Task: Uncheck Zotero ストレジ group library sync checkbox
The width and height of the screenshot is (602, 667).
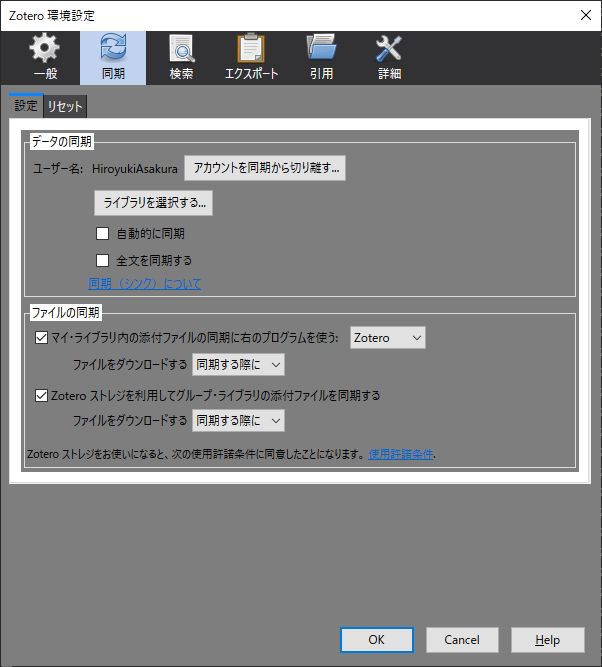Action: pos(41,396)
